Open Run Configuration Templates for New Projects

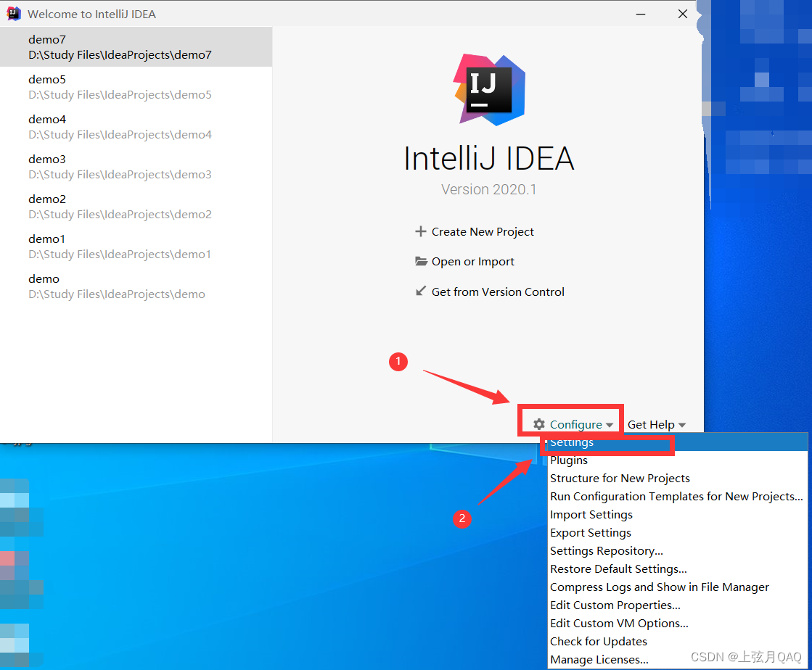tap(677, 496)
